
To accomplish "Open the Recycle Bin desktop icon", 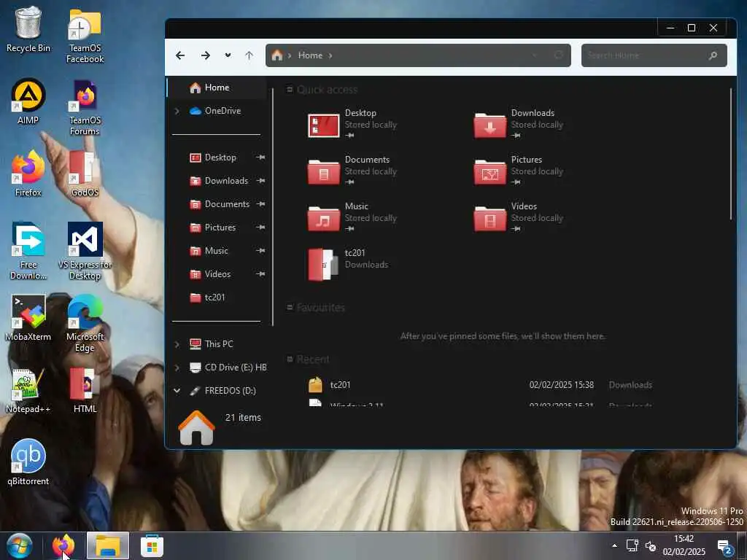I will click(28, 29).
